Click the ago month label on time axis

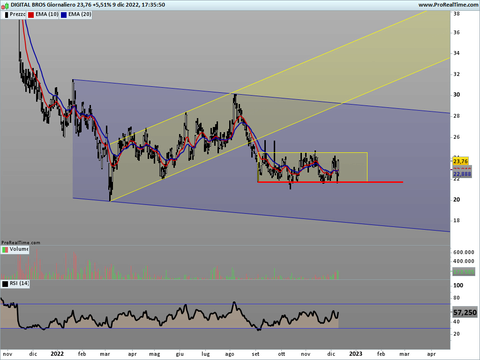[229, 354]
